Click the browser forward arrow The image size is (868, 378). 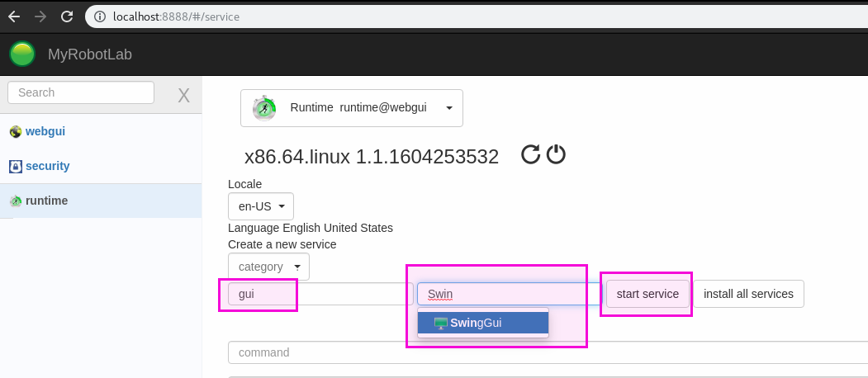[x=40, y=17]
